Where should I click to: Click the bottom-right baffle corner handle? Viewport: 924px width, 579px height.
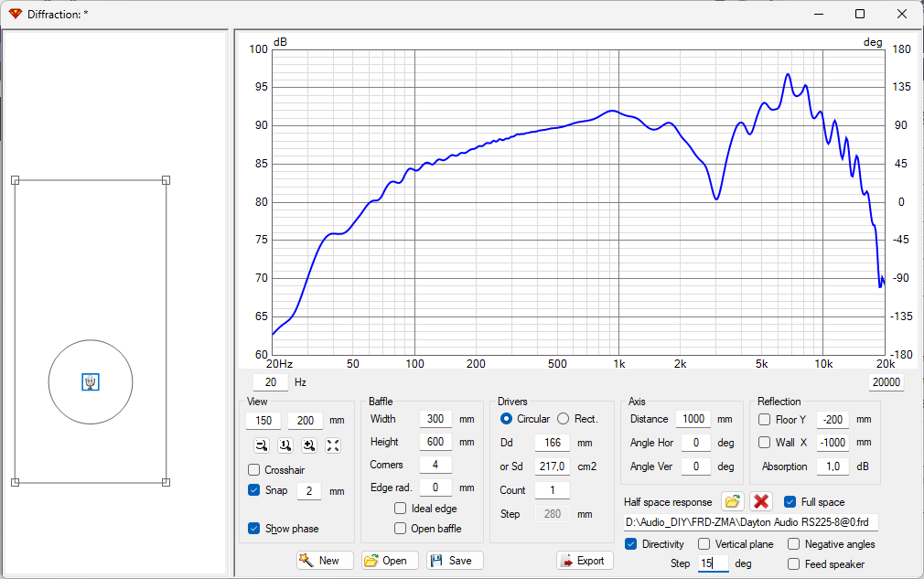[x=167, y=482]
